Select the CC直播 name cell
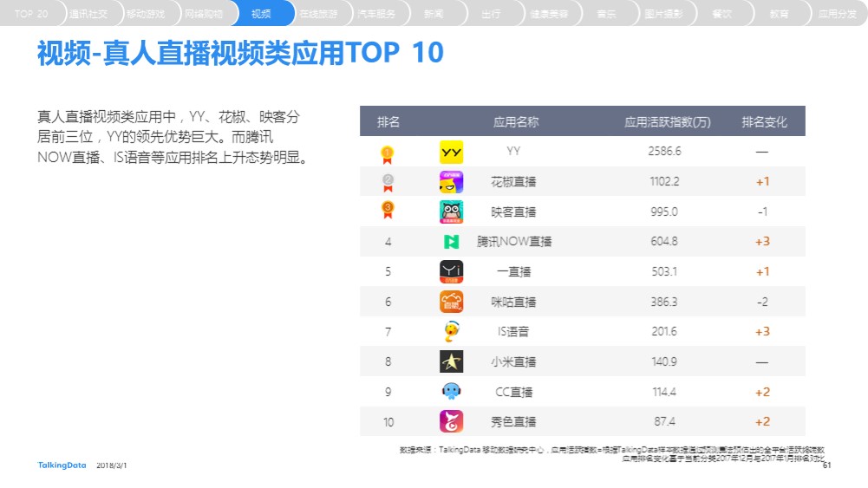Viewport: 868px width, 488px height. click(513, 392)
